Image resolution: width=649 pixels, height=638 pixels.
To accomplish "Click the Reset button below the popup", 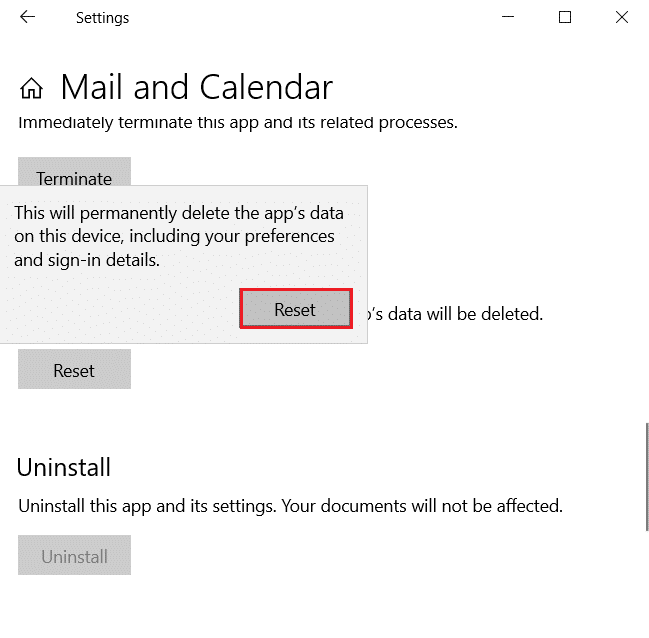I will [x=75, y=369].
